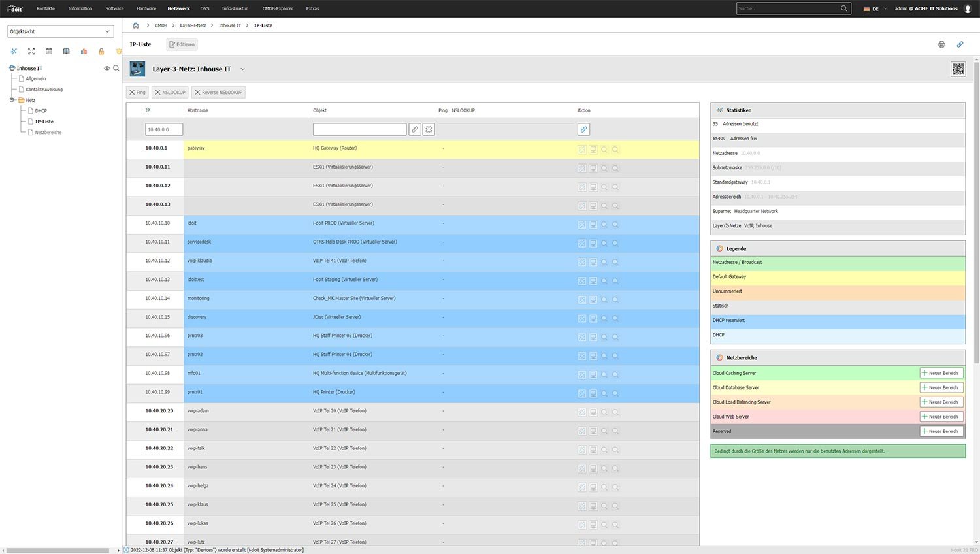Select the Netzbereiche tree item
Image resolution: width=980 pixels, height=554 pixels.
click(x=48, y=133)
